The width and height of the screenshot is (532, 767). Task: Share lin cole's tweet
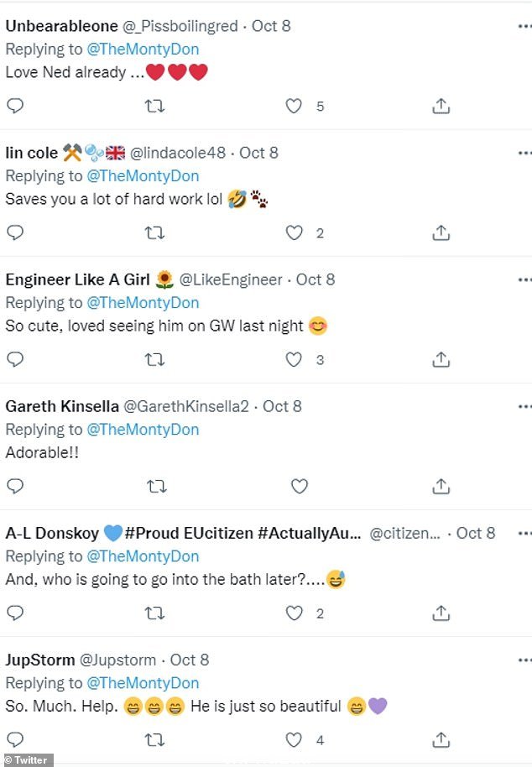click(x=441, y=232)
